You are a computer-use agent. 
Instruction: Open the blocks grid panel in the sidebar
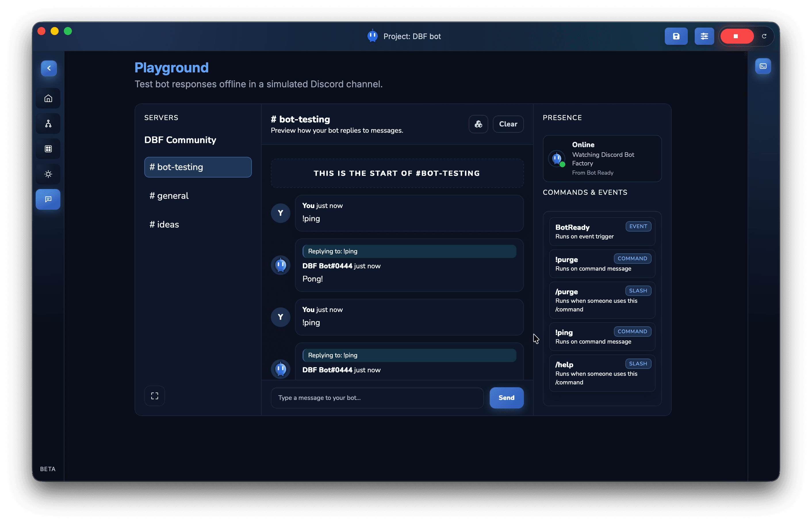click(48, 149)
